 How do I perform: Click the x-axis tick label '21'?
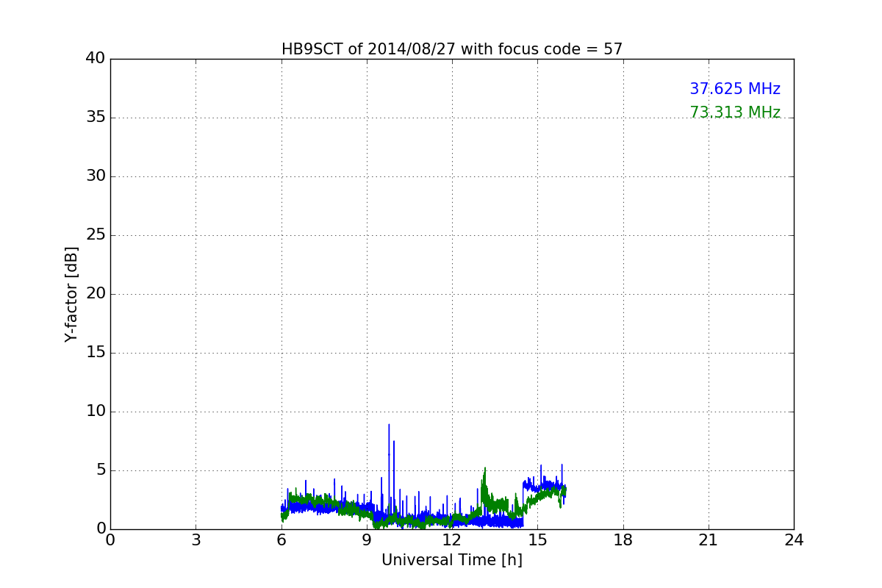click(x=709, y=540)
